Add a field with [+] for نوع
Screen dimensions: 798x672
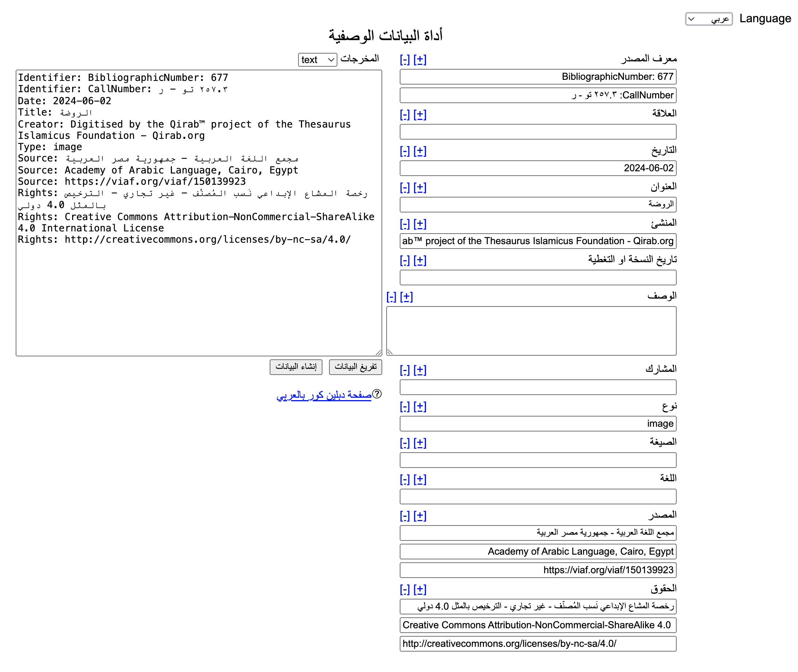point(420,407)
